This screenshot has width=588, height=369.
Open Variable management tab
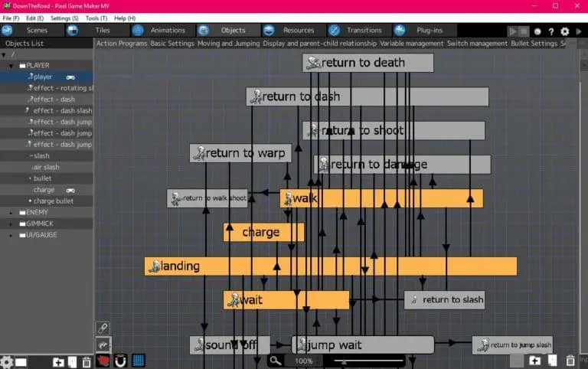[411, 44]
